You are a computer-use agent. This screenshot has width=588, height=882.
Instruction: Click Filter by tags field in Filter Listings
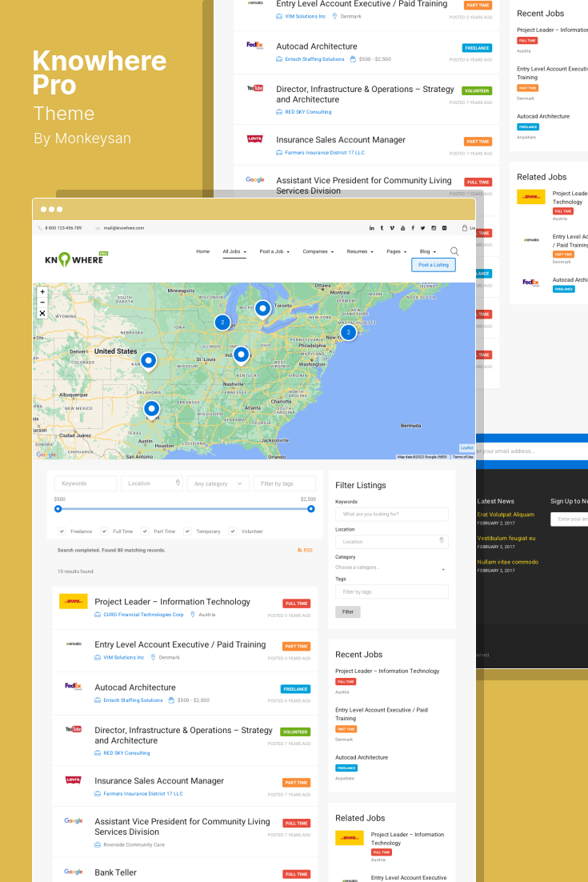(x=391, y=591)
